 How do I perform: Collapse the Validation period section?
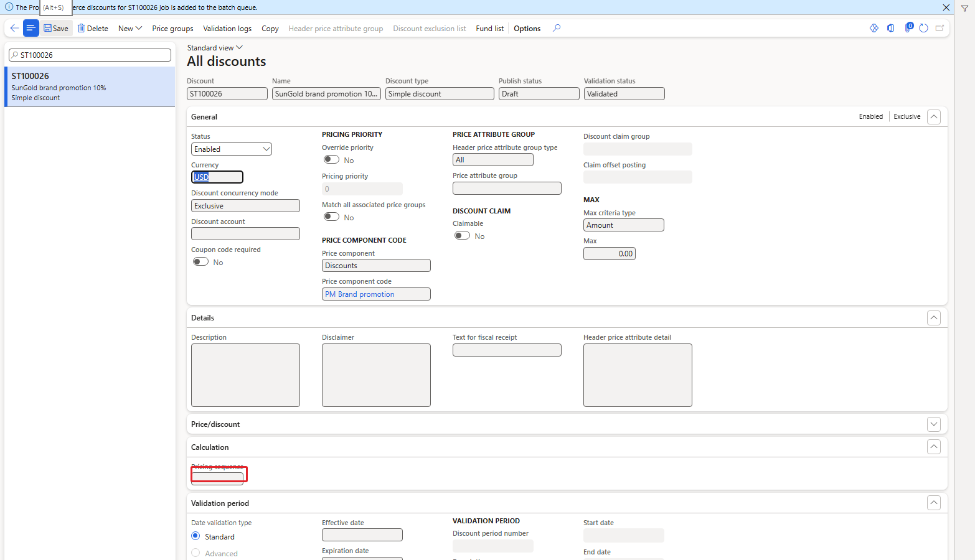tap(934, 503)
